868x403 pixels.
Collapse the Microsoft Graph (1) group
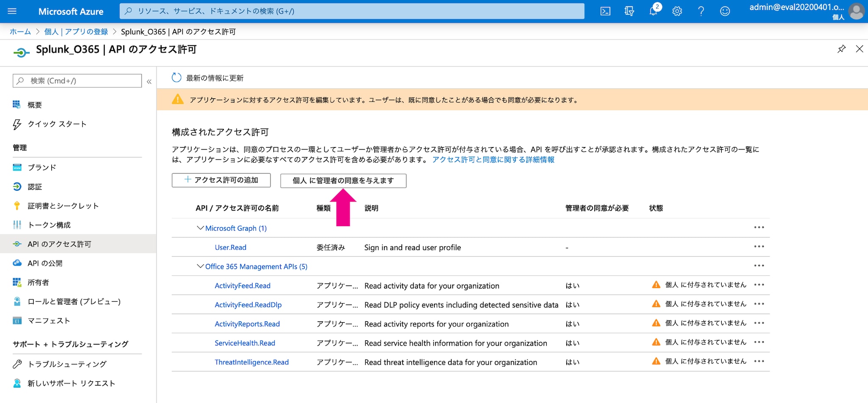click(x=200, y=228)
